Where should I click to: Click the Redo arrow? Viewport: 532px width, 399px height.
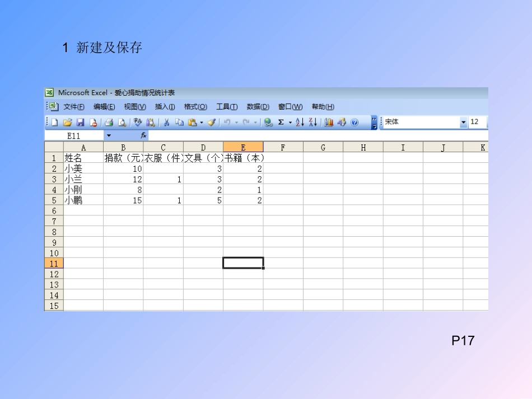246,123
